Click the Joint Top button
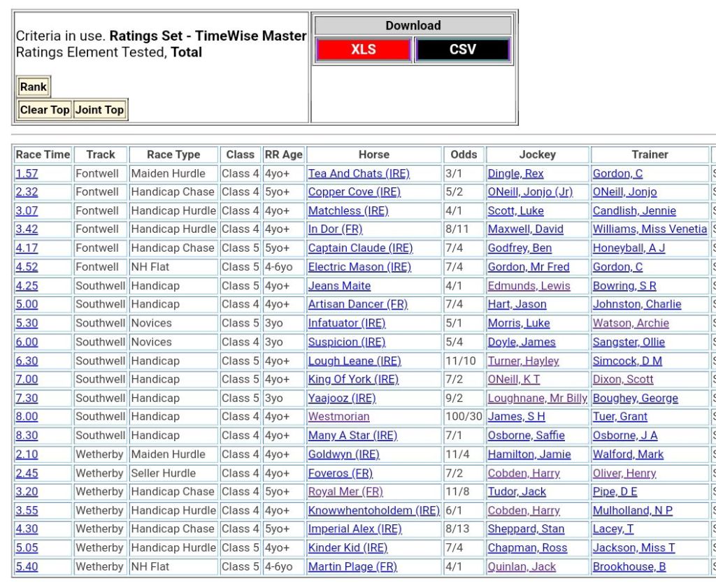 [x=100, y=110]
